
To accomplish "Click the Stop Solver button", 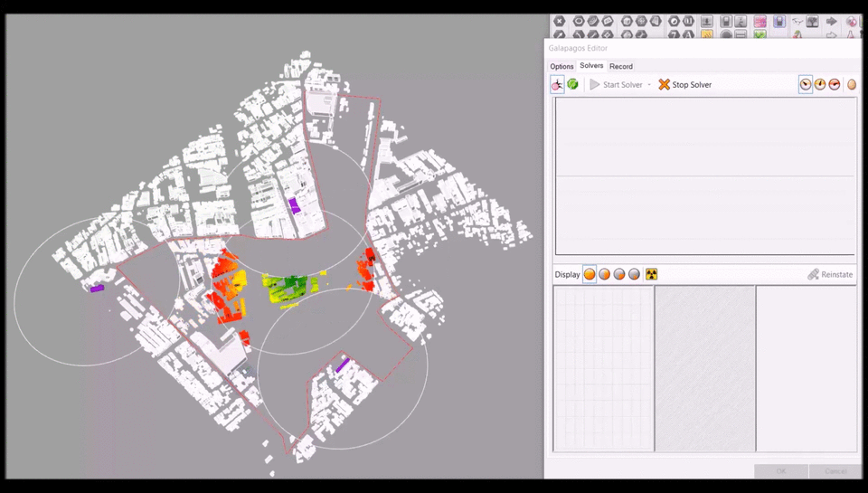I will click(x=684, y=84).
